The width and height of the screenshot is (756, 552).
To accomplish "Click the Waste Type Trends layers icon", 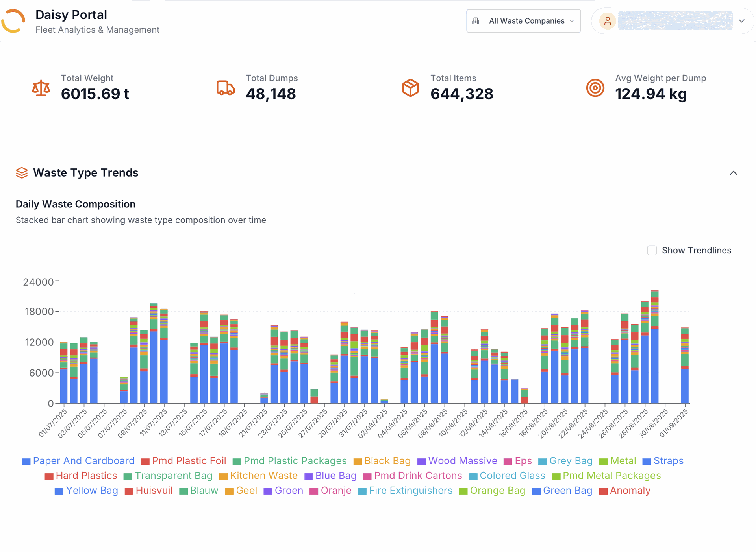I will pos(22,173).
